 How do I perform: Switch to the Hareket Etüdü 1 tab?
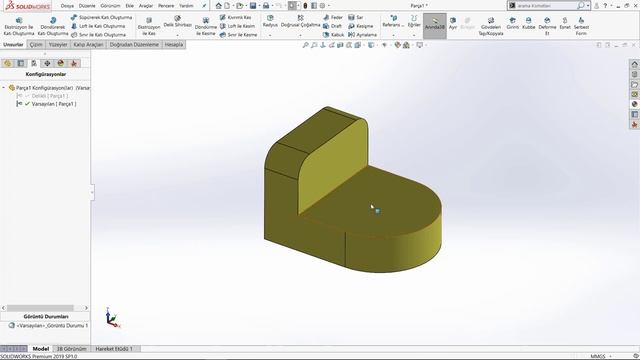[x=114, y=349]
